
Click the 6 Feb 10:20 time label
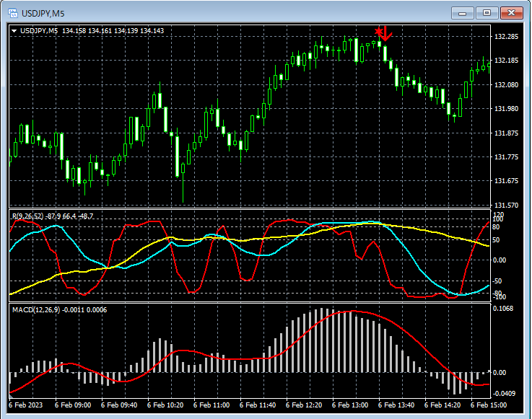pyautogui.click(x=165, y=405)
